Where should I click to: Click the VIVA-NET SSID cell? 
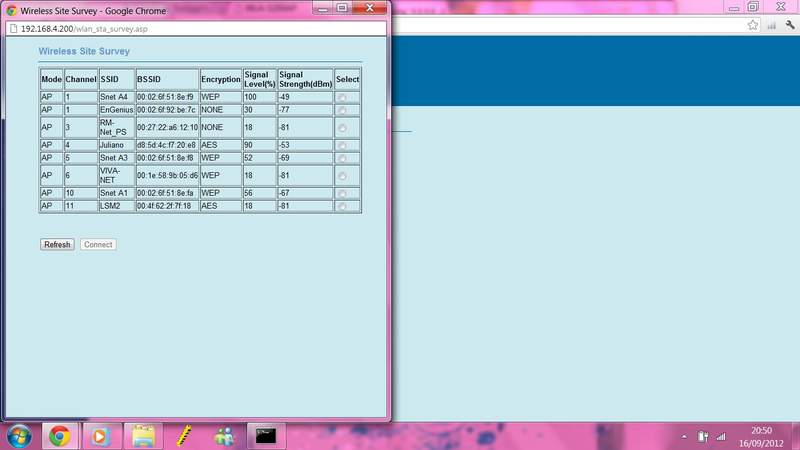click(117, 175)
